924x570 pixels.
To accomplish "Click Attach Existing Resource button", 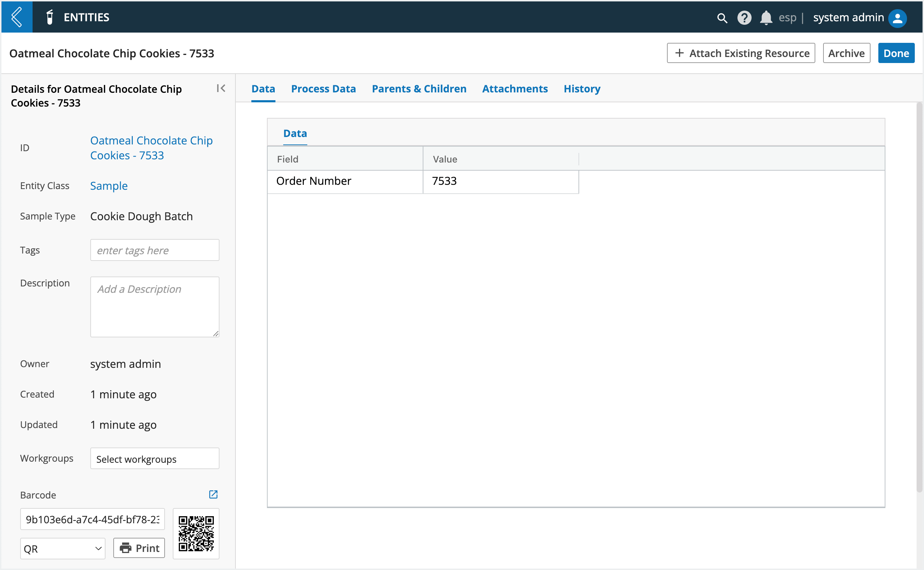I will coord(741,53).
